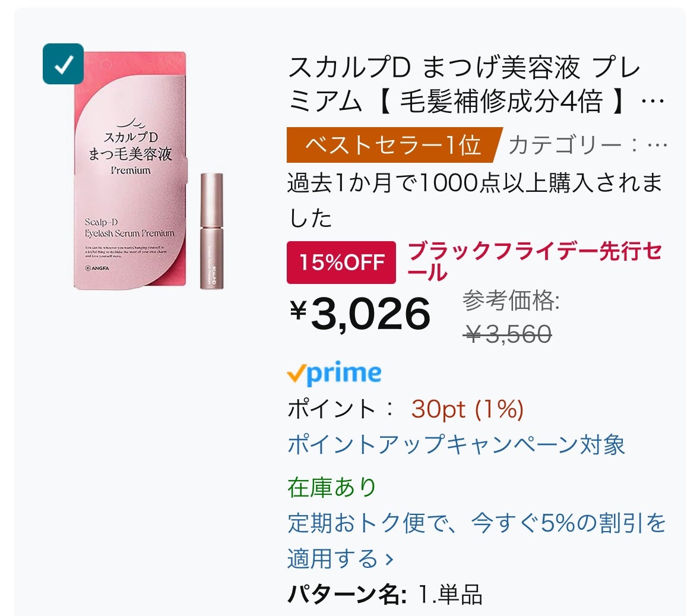Open the 定期おトク便 5% discount link
Viewport: 700px width, 616px height.
[476, 523]
